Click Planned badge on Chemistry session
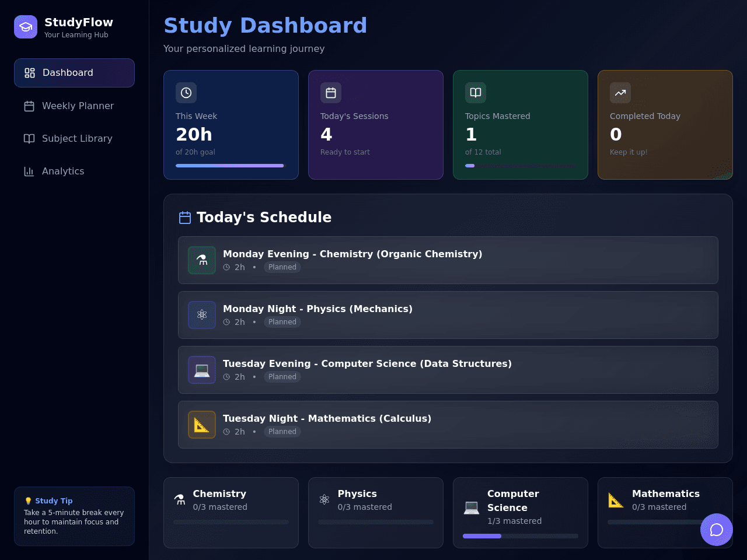The width and height of the screenshot is (747, 560). click(x=282, y=267)
